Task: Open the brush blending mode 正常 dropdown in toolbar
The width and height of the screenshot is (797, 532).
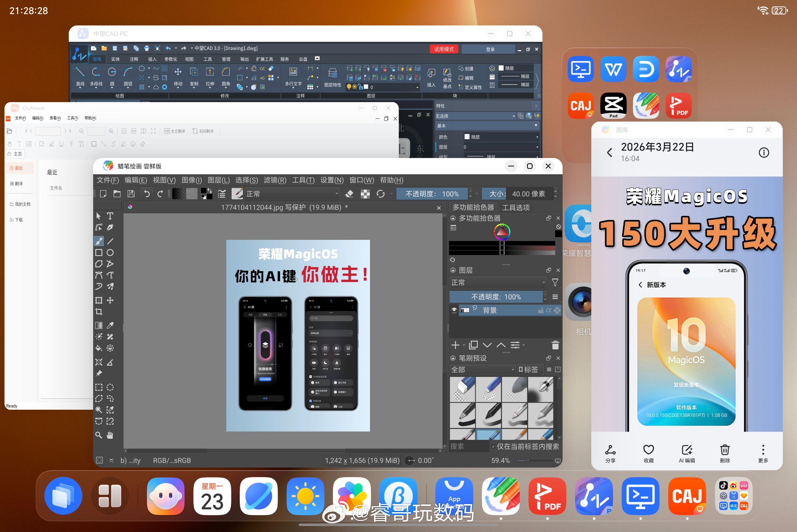Action: [292, 194]
